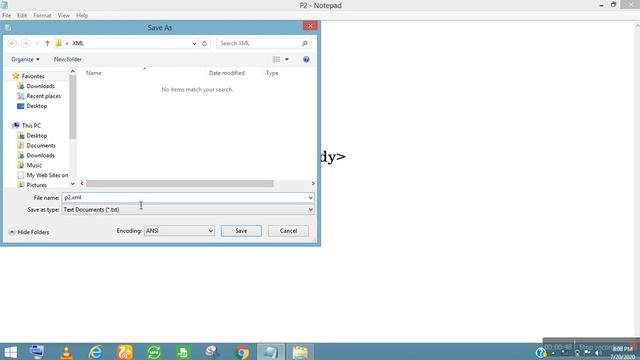Open the Notepad File menu
This screenshot has height=360, width=640.
point(7,16)
